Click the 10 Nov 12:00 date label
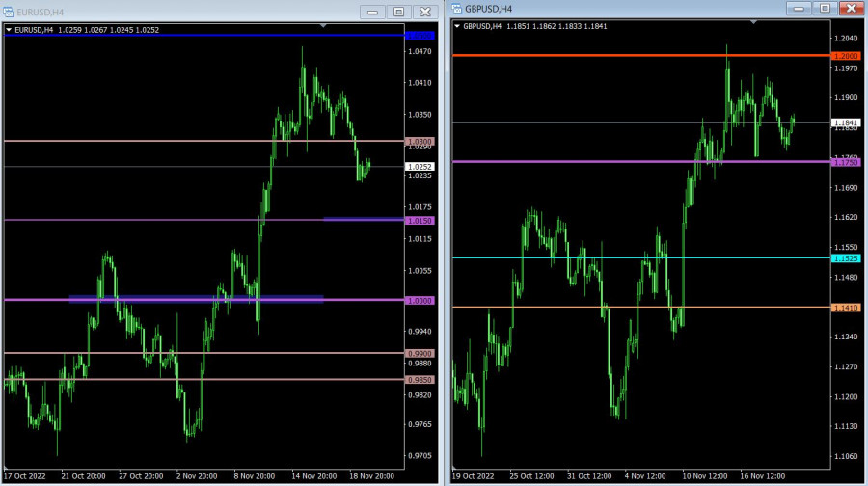868x486 pixels. point(705,476)
